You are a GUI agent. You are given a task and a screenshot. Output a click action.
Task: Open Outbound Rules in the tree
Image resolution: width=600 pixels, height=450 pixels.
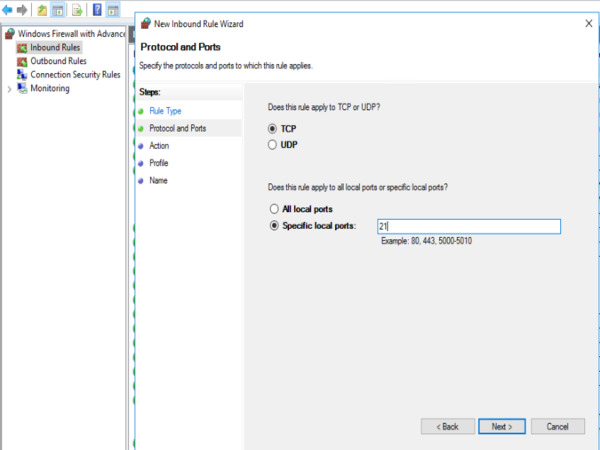[57, 61]
